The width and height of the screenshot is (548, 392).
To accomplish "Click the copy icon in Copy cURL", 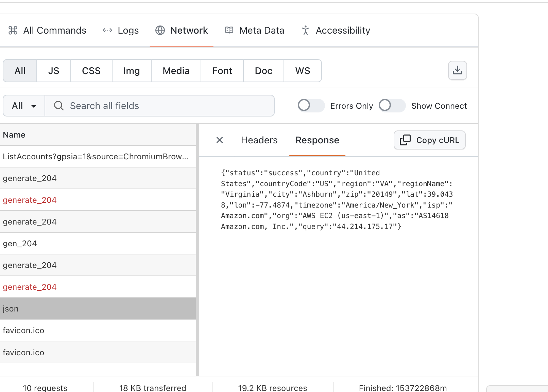I will (405, 140).
